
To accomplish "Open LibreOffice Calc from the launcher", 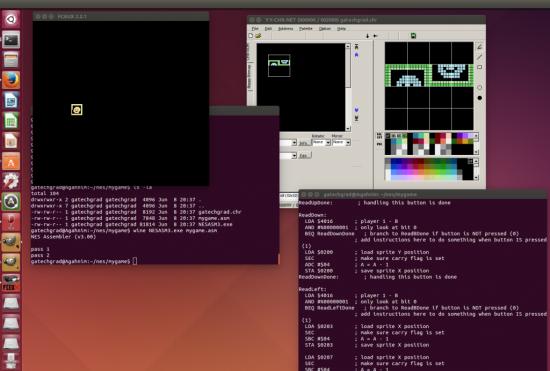I will click(11, 121).
